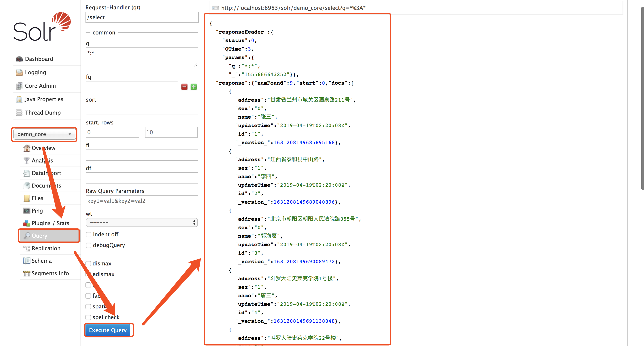Screen dimensions: 644x346
Task: Add filter query with green plus icon
Action: pyautogui.click(x=194, y=87)
